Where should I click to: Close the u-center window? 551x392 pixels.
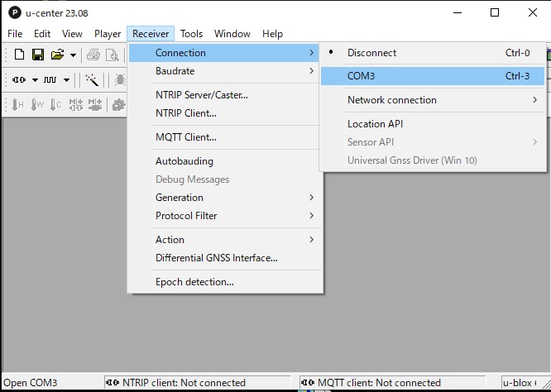pyautogui.click(x=533, y=13)
